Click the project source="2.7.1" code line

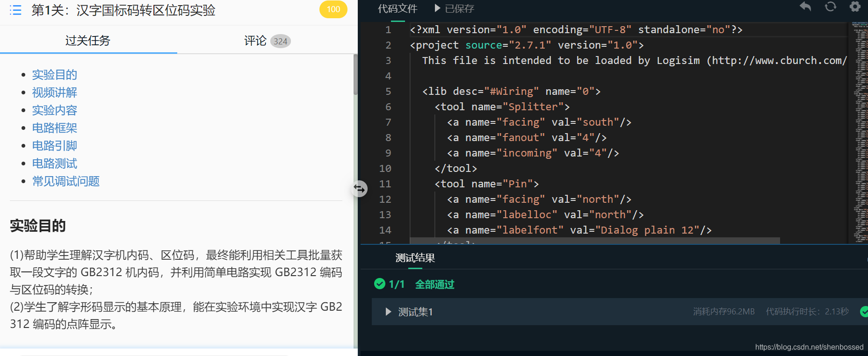point(527,45)
